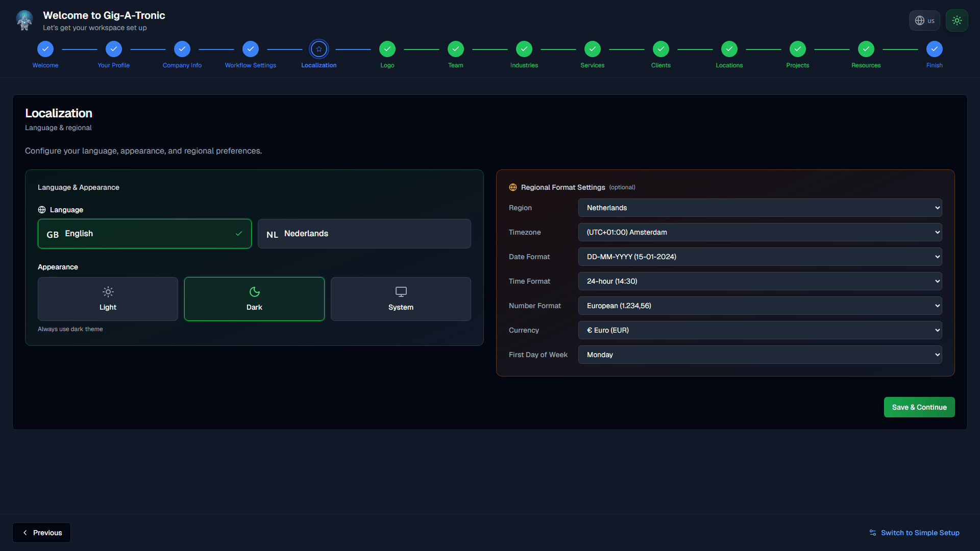Click the Logo step checkmark circle
The height and width of the screenshot is (551, 980).
[x=387, y=49]
